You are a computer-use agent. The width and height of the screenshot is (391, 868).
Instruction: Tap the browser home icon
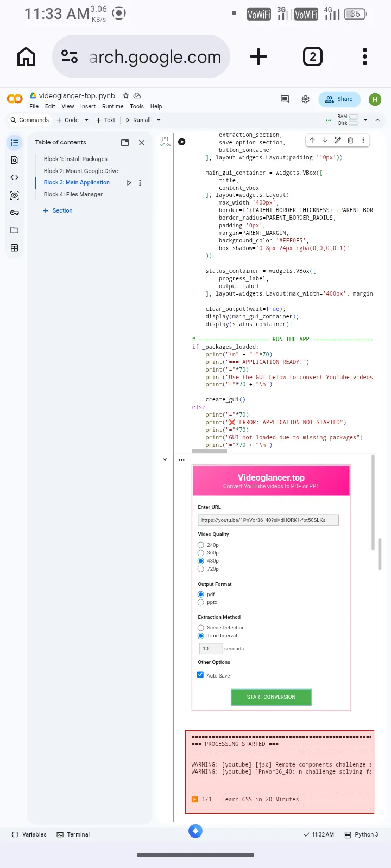coord(26,56)
